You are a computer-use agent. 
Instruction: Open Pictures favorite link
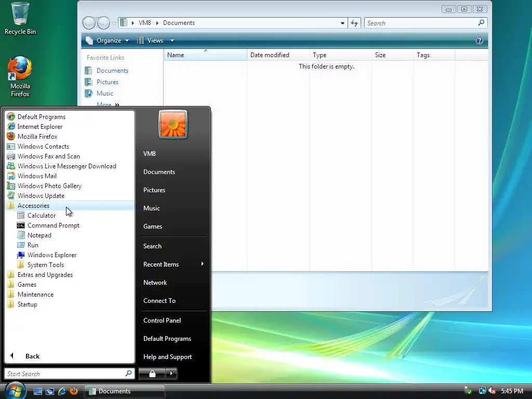coord(107,82)
